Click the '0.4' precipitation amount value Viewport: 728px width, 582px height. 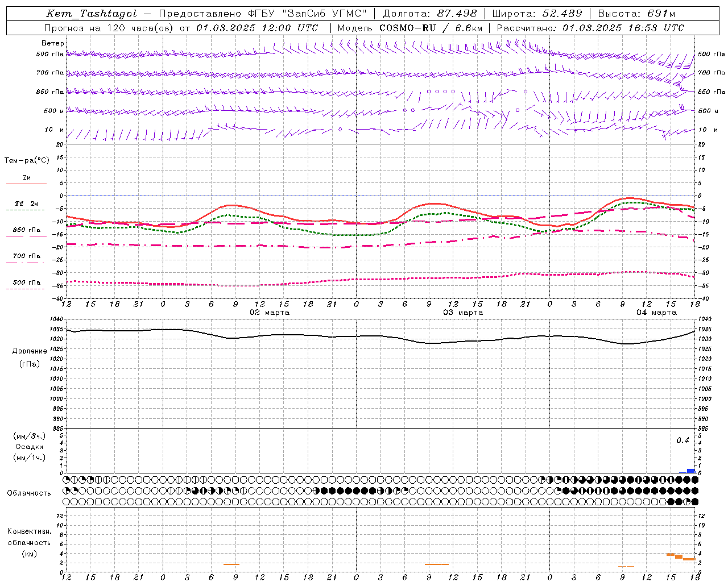(x=682, y=440)
